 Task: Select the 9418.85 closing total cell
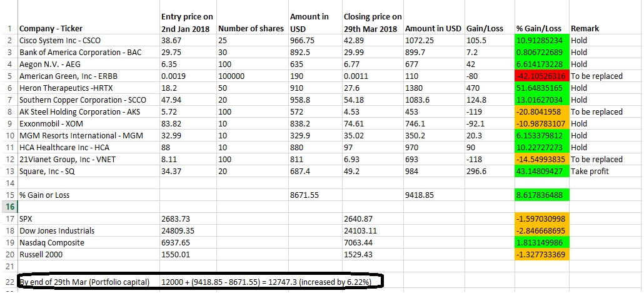(420, 195)
